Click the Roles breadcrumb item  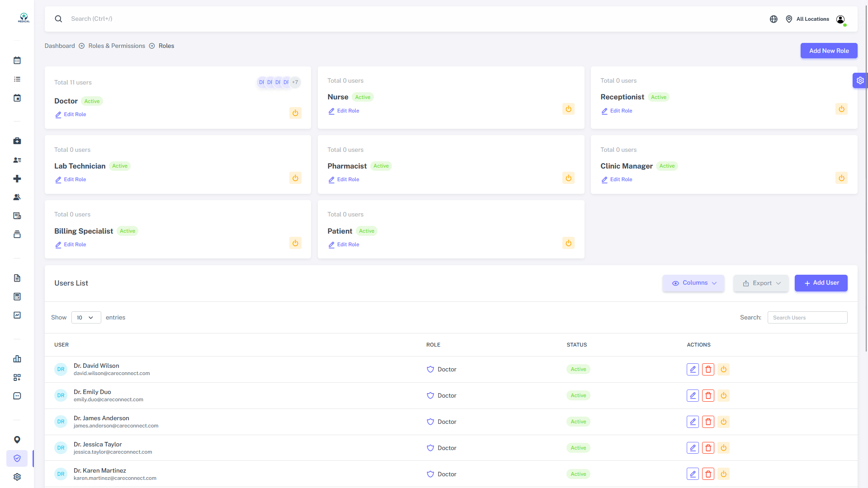[166, 46]
